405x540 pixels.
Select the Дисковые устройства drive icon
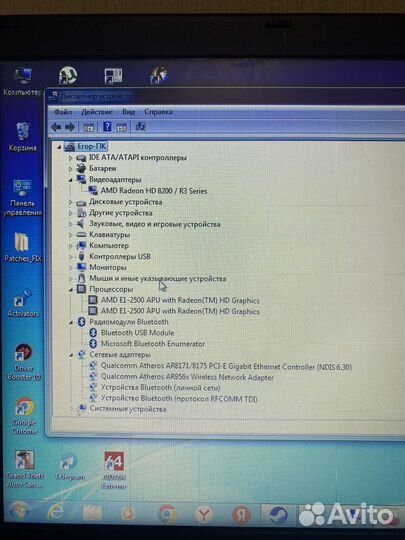point(81,202)
